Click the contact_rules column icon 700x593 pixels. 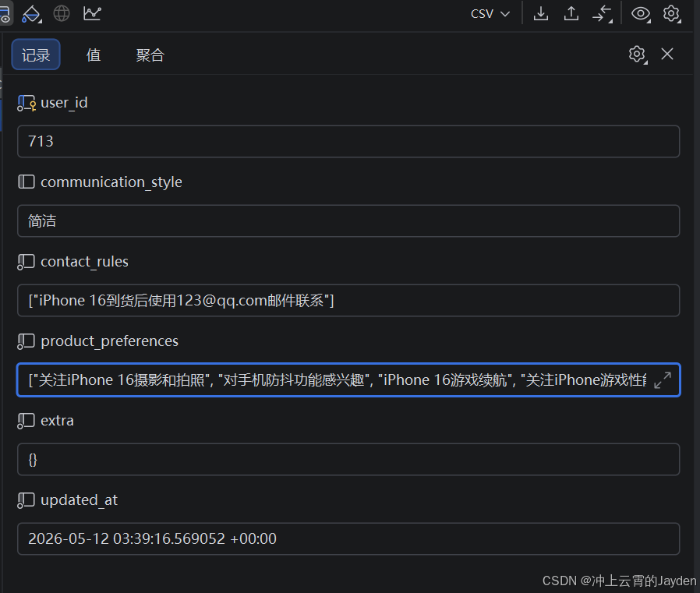coord(26,262)
